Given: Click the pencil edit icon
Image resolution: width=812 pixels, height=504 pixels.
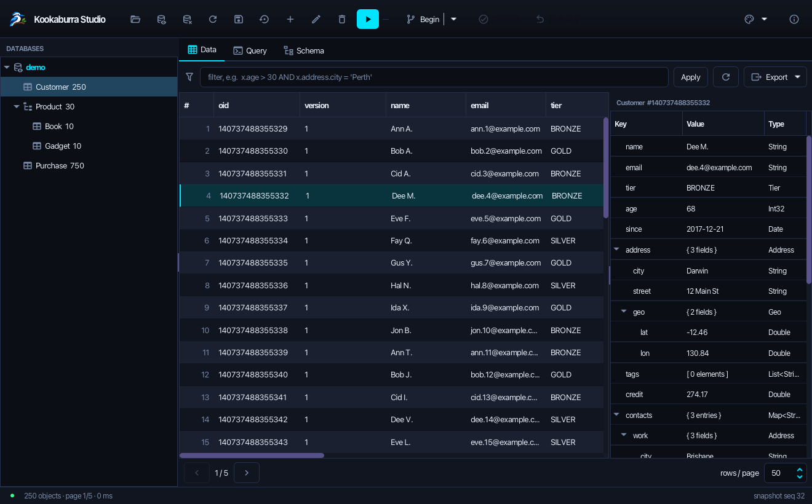Looking at the screenshot, I should coord(316,19).
